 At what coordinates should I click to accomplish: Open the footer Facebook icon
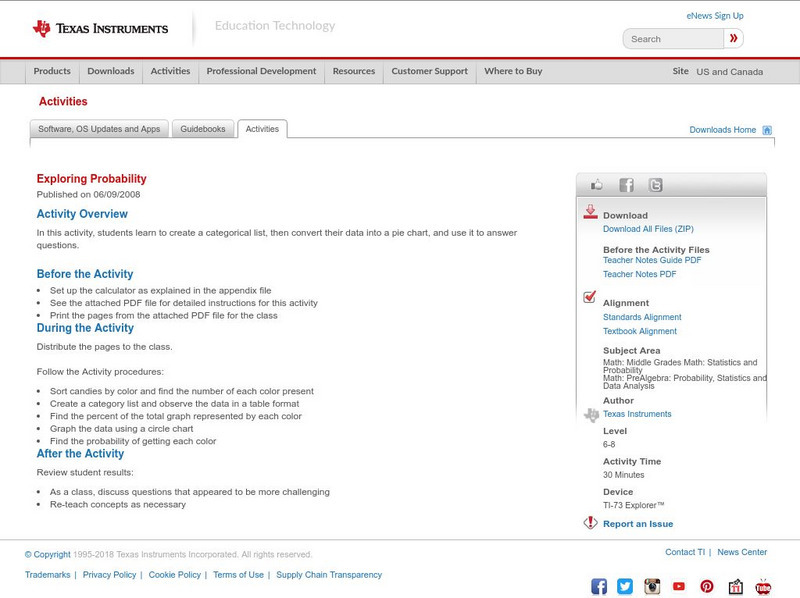[x=599, y=586]
